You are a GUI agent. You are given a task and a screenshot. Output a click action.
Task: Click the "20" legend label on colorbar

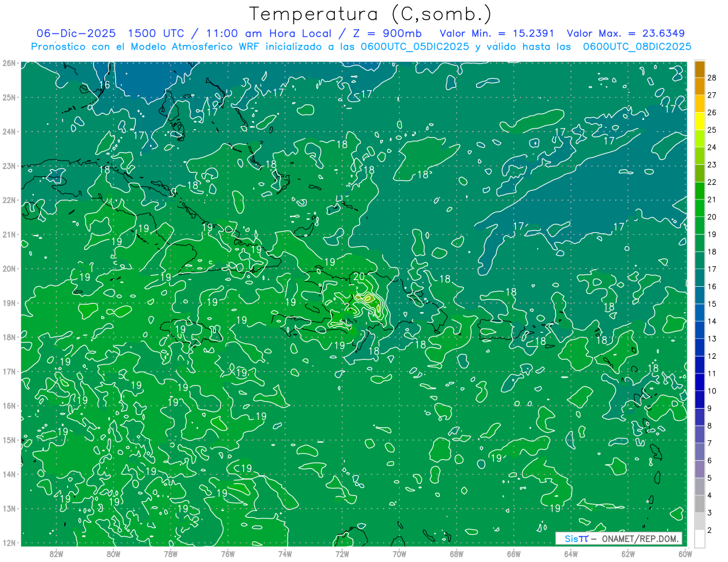click(712, 217)
